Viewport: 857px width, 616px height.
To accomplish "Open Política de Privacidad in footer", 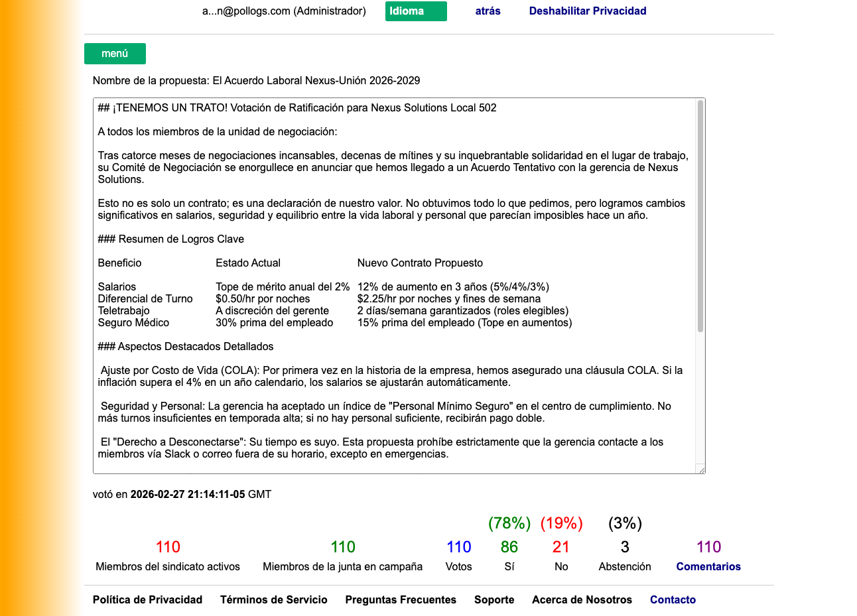I will coord(147,600).
